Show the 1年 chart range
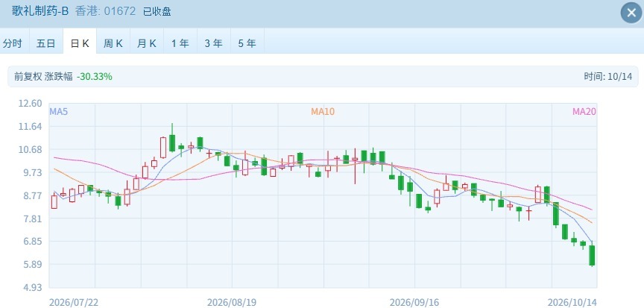The height and width of the screenshot is (308, 644). 180,43
